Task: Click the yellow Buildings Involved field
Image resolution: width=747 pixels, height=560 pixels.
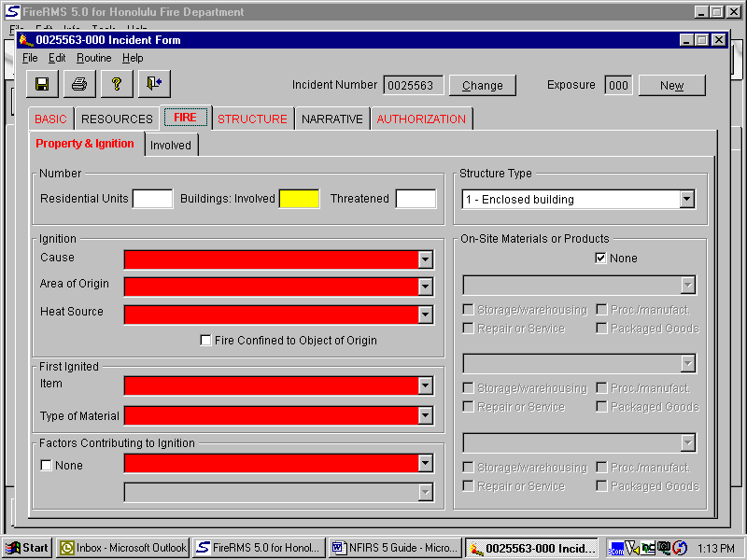Action: tap(299, 199)
